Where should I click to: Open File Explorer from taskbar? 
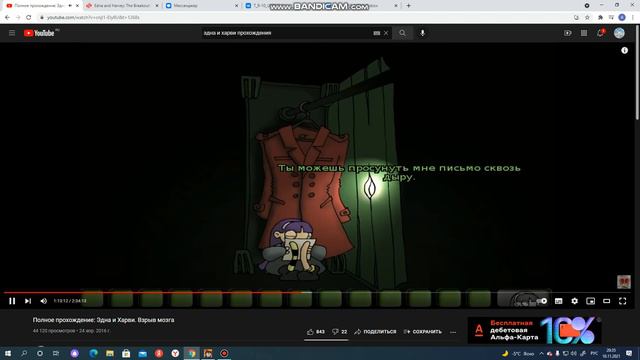[110, 353]
